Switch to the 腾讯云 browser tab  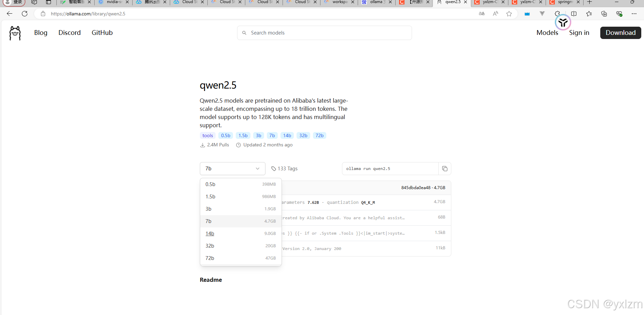pyautogui.click(x=151, y=2)
